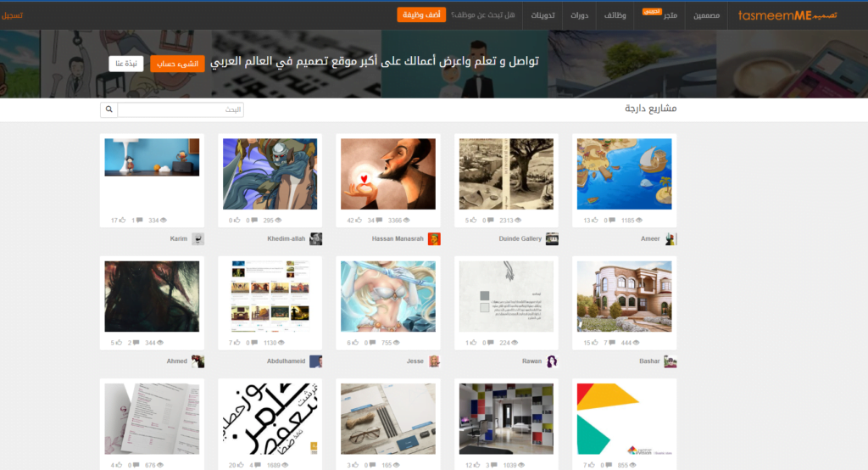Click the نبذة عنا button
Viewport: 868px width, 470px height.
pos(126,64)
